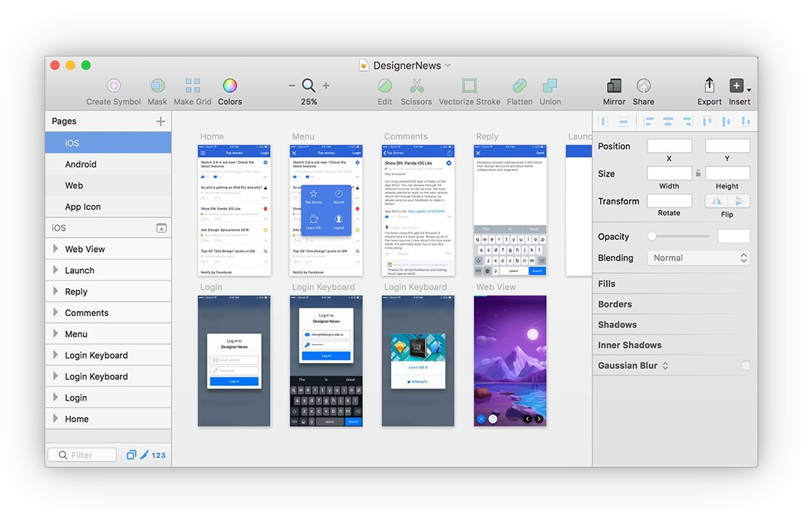Expand the Menu artboard group

pyautogui.click(x=55, y=333)
